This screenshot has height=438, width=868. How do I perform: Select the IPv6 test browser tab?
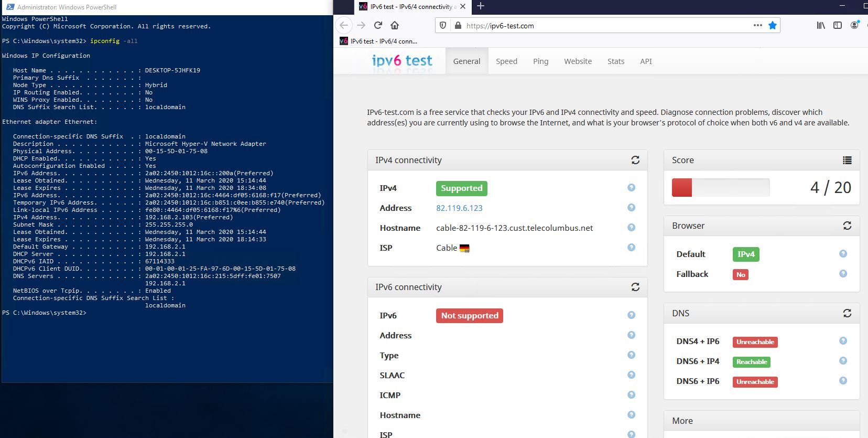pyautogui.click(x=413, y=7)
